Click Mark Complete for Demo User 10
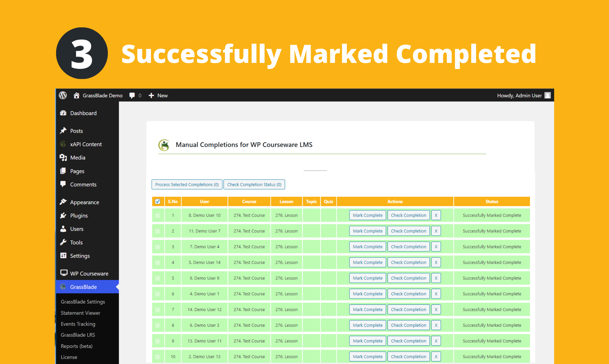This screenshot has height=364, width=609. pyautogui.click(x=367, y=215)
